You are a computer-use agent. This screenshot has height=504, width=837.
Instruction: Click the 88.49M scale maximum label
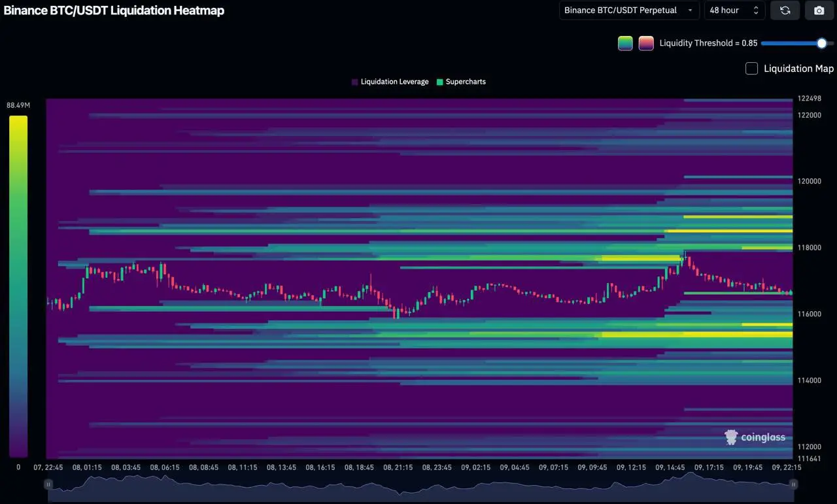coord(18,105)
